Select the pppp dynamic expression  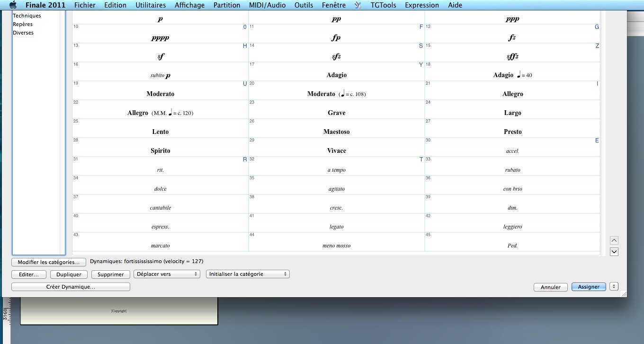click(160, 38)
